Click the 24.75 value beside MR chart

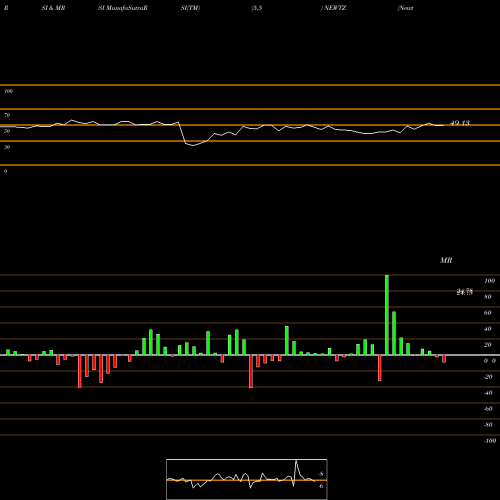(x=465, y=292)
